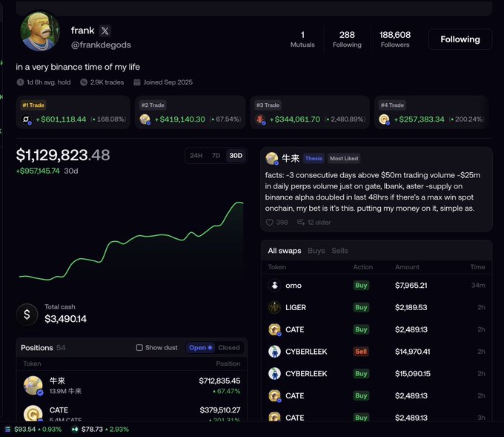This screenshot has width=504, height=437.
Task: Click 牛来 token icon in Positions
Action: pyautogui.click(x=33, y=386)
